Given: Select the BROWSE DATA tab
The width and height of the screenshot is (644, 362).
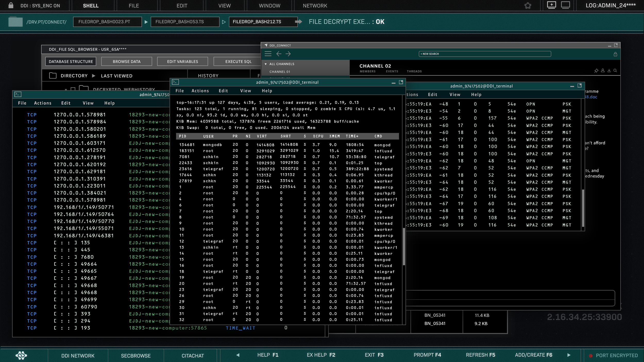Looking at the screenshot, I should [x=126, y=62].
